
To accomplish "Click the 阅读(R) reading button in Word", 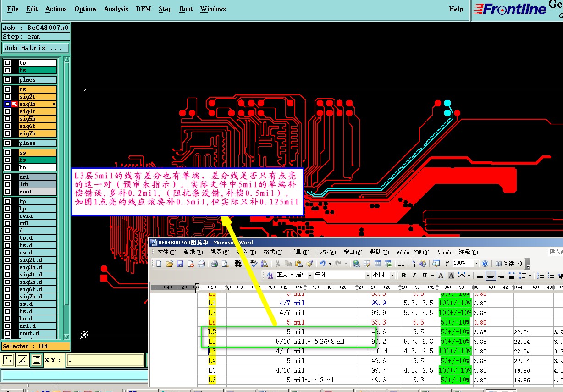I will 508,264.
